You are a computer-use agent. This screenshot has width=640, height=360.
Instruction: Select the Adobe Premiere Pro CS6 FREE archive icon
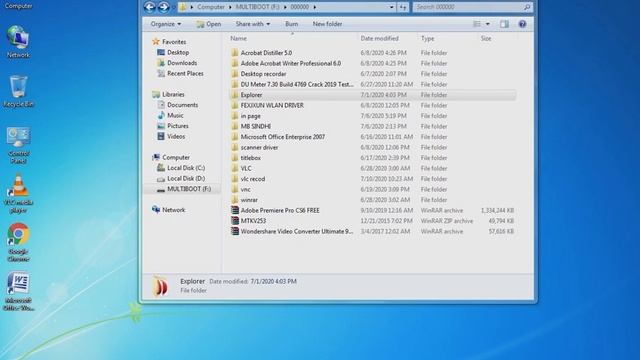(235, 210)
